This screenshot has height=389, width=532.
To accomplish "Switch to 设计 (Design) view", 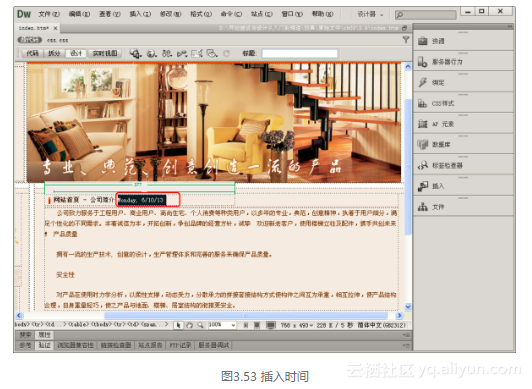I will (x=76, y=54).
